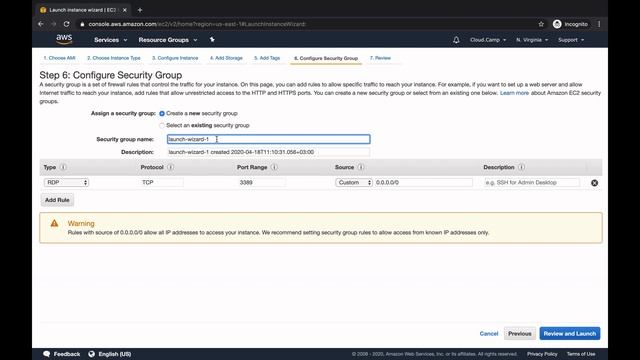Screen dimensions: 640x360
Task: Click Review and Launch button
Action: [x=570, y=333]
